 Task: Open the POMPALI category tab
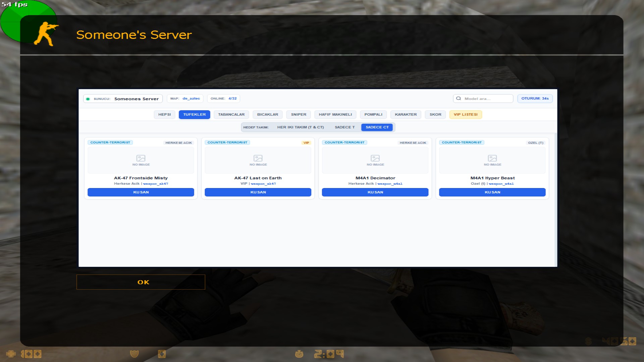click(373, 115)
